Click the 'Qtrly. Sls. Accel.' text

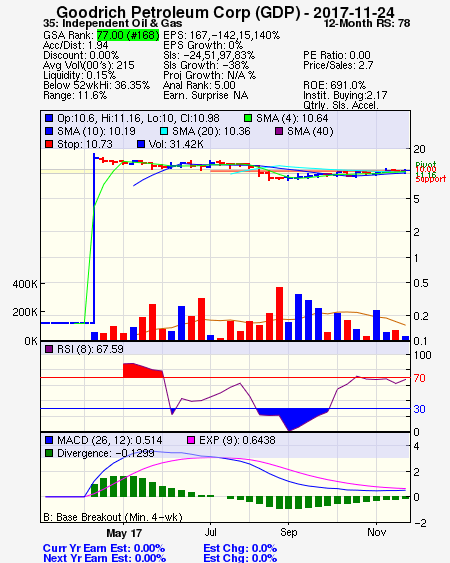pyautogui.click(x=341, y=106)
